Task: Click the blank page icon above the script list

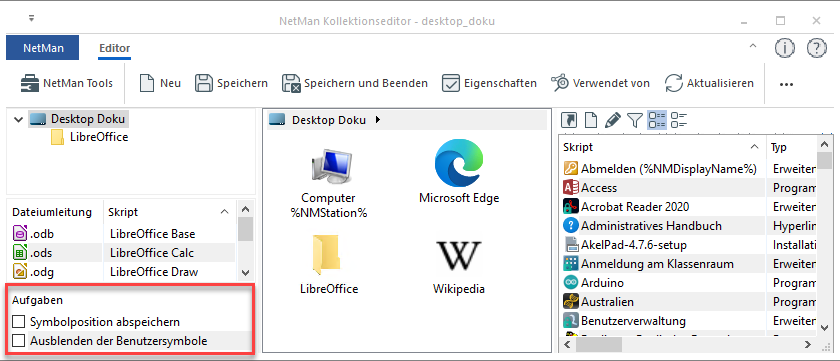Action: pos(590,119)
